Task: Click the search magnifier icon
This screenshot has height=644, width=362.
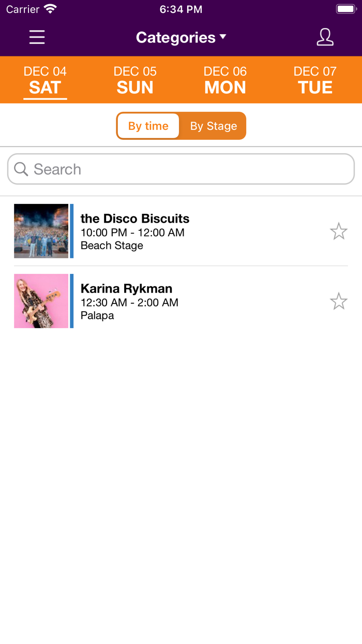Action: click(x=21, y=169)
